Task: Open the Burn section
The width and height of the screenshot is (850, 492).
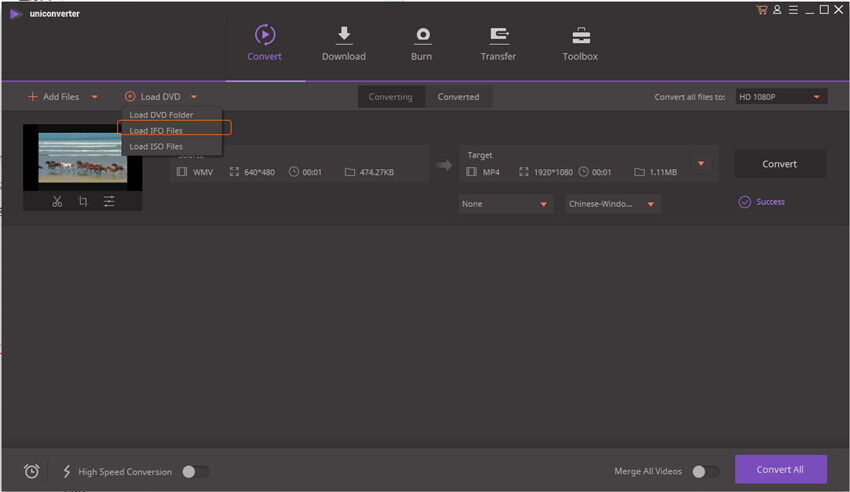Action: [x=421, y=43]
